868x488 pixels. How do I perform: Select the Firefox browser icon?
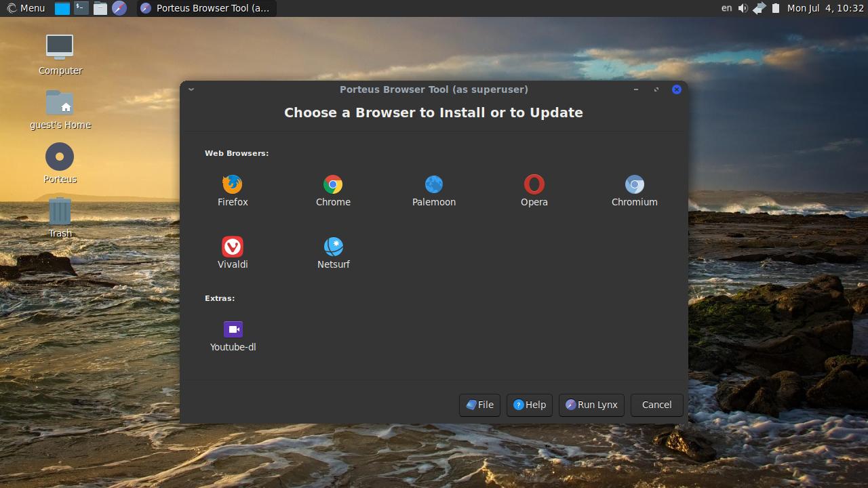pos(233,184)
